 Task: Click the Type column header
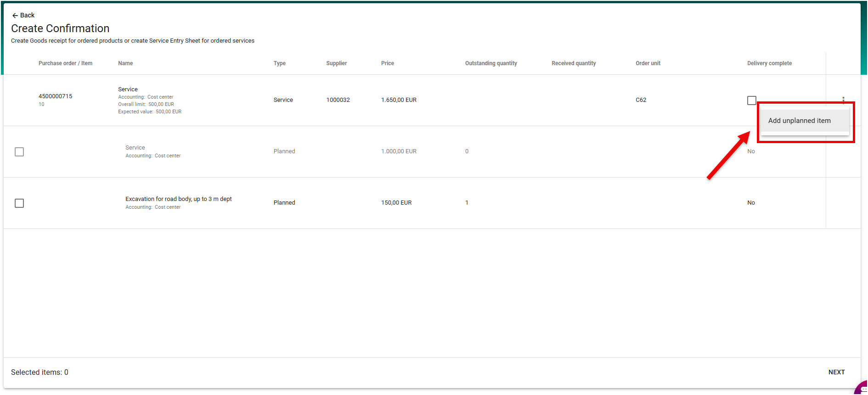[x=279, y=63]
